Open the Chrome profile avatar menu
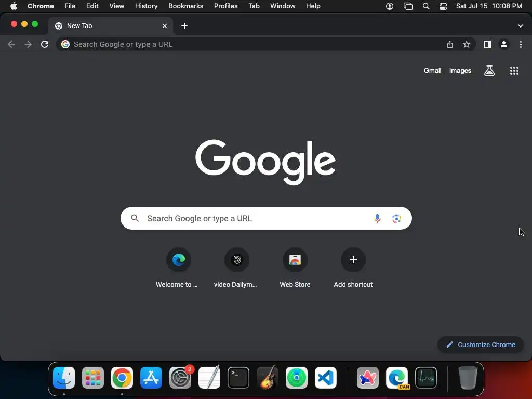Image resolution: width=532 pixels, height=399 pixels. [504, 44]
